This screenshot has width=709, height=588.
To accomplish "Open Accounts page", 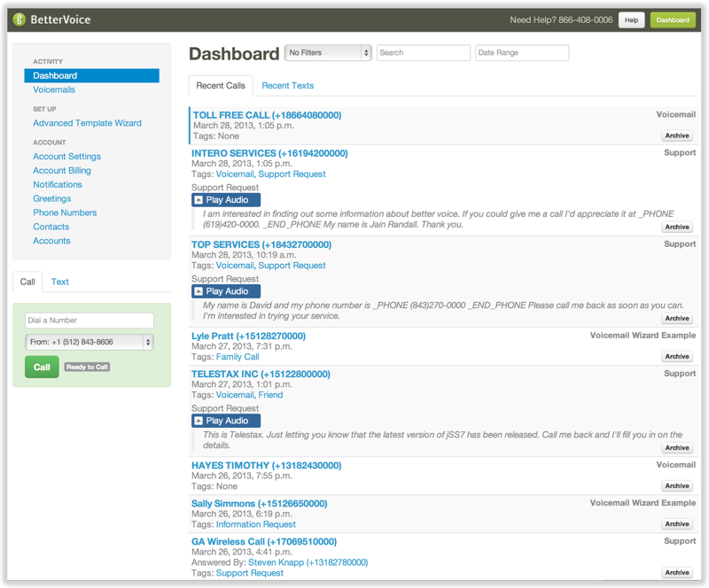I will pyautogui.click(x=51, y=241).
